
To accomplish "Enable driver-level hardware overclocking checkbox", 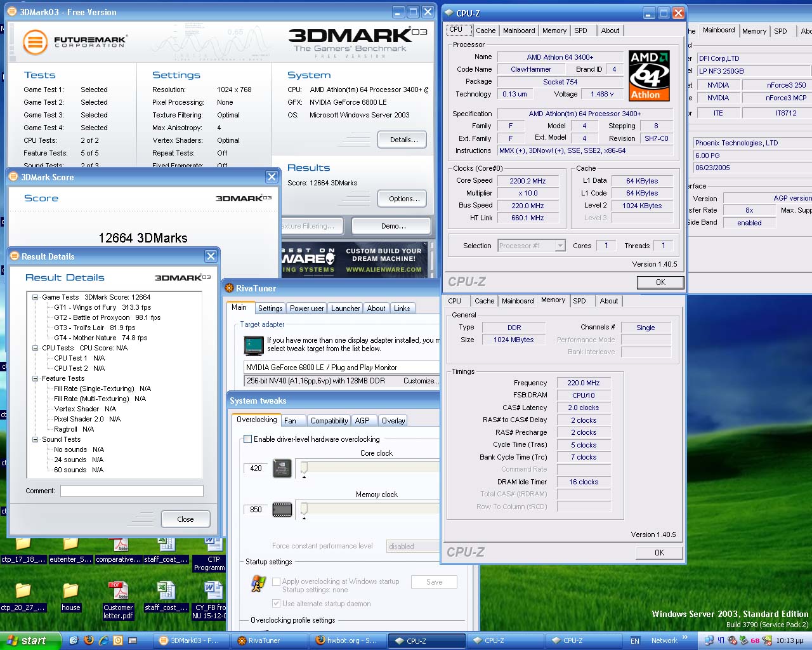I will 248,439.
